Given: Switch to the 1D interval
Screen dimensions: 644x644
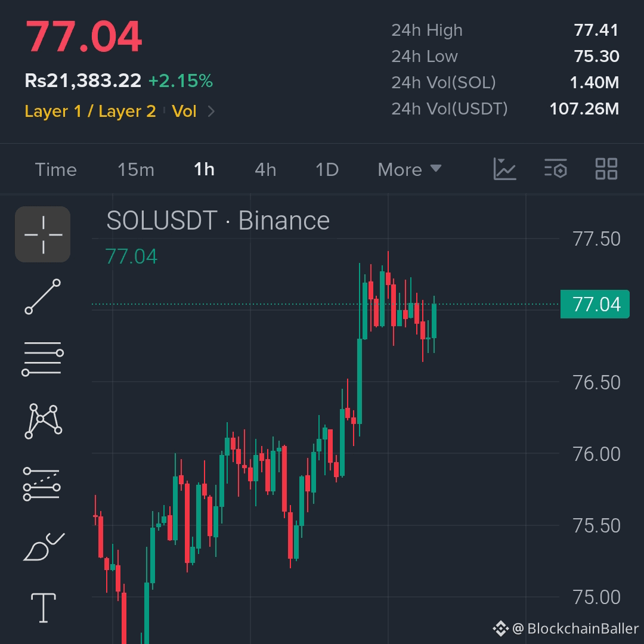Looking at the screenshot, I should (327, 169).
